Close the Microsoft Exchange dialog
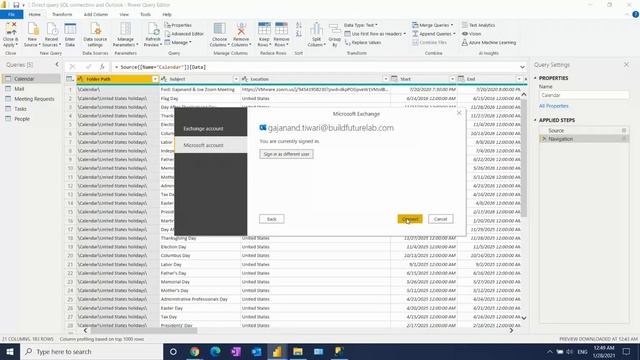The image size is (640, 360). [459, 113]
